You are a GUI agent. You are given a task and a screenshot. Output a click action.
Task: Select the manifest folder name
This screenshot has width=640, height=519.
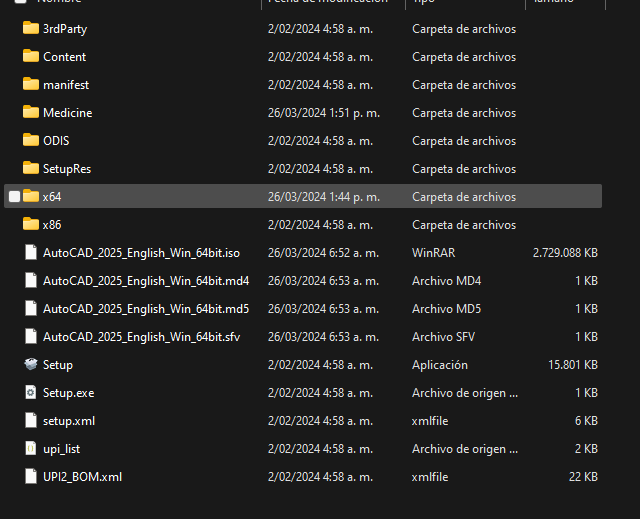pos(66,85)
